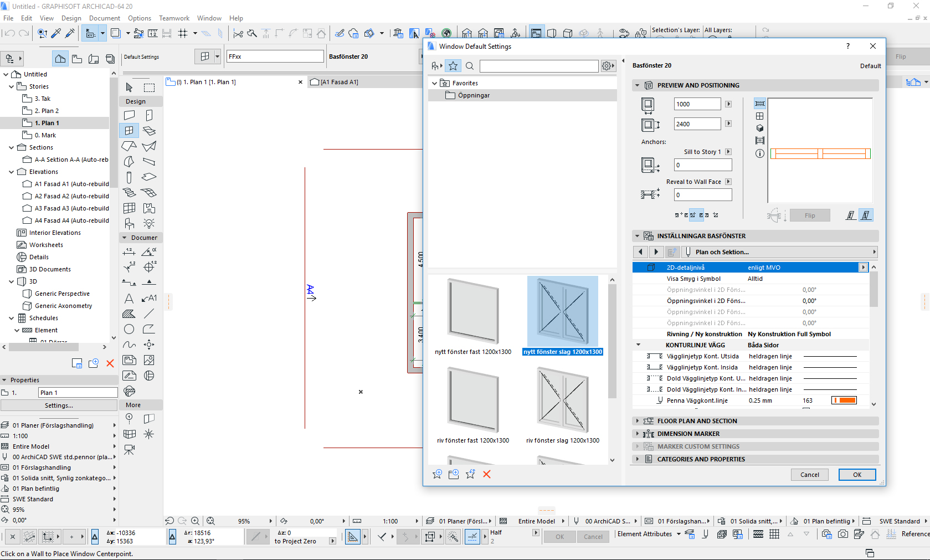Select the Marquee tool in toolbox
This screenshot has height=560, width=930.
pos(149,88)
